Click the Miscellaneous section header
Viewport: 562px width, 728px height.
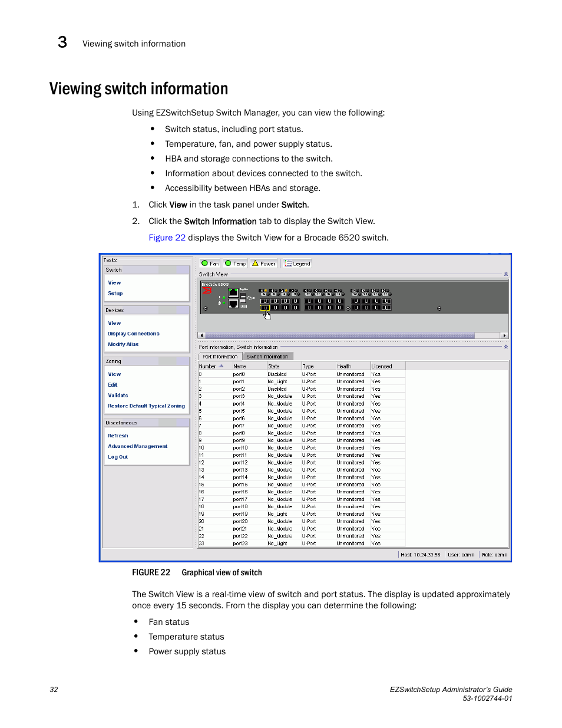click(x=147, y=423)
